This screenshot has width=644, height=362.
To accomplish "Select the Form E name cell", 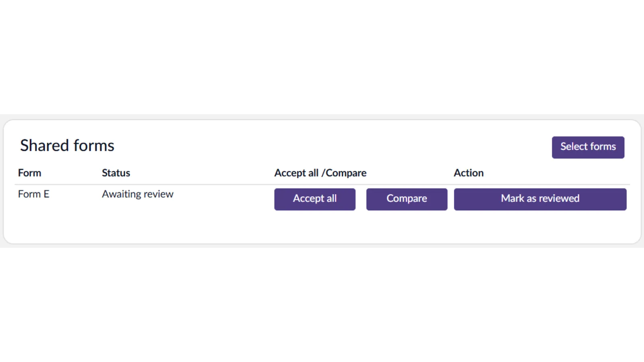I will pyautogui.click(x=33, y=194).
